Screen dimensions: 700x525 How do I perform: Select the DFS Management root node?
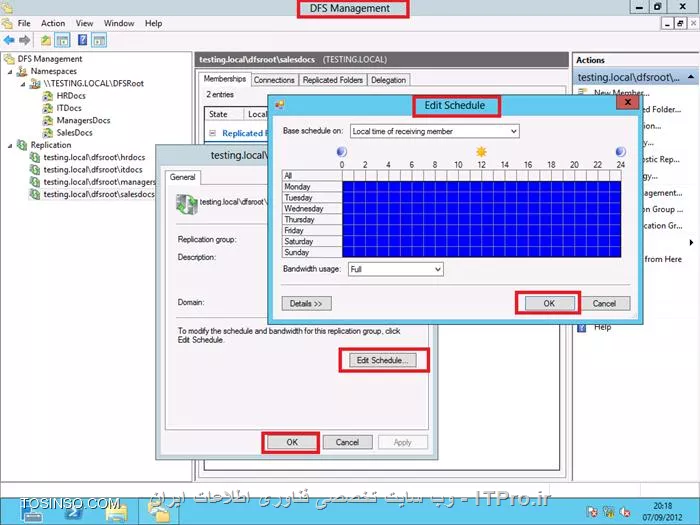tap(50, 59)
